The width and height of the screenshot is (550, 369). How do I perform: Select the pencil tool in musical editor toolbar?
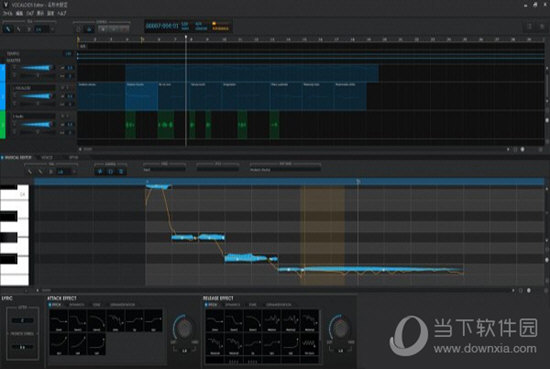[x=40, y=172]
